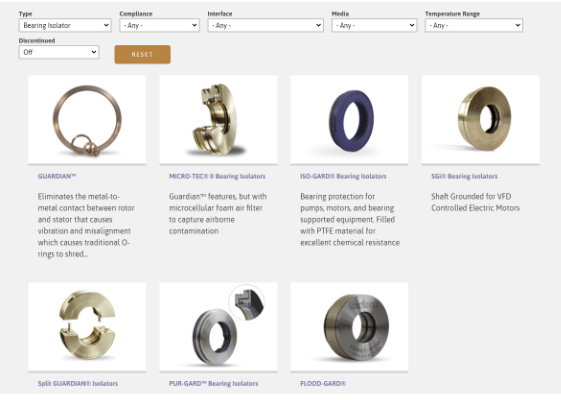
Task: Open the blue ISO-GARD product image
Action: (349, 119)
